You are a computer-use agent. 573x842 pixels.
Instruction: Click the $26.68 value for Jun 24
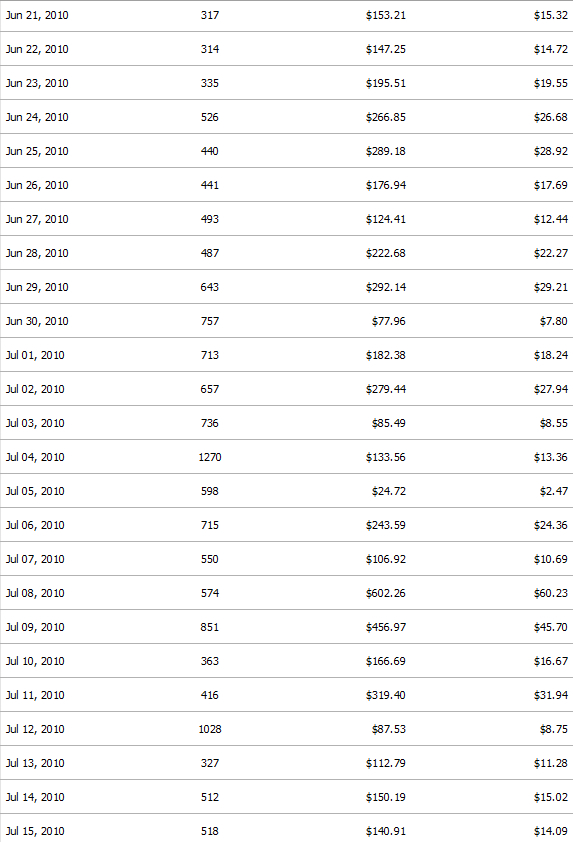click(550, 117)
